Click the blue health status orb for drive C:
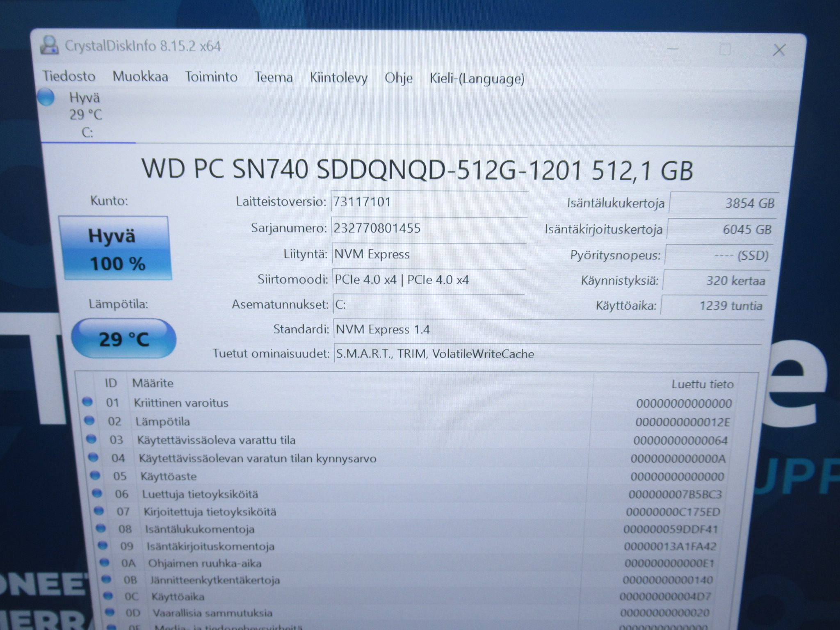 click(x=46, y=97)
